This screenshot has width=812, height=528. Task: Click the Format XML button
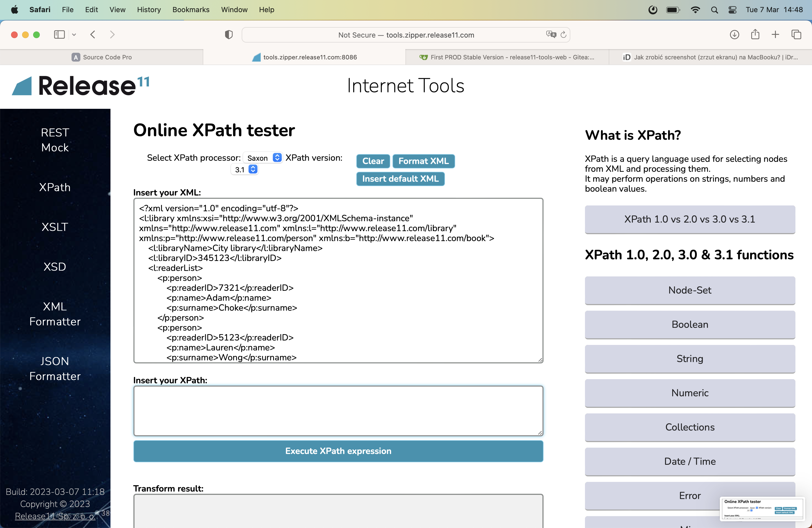(x=423, y=161)
